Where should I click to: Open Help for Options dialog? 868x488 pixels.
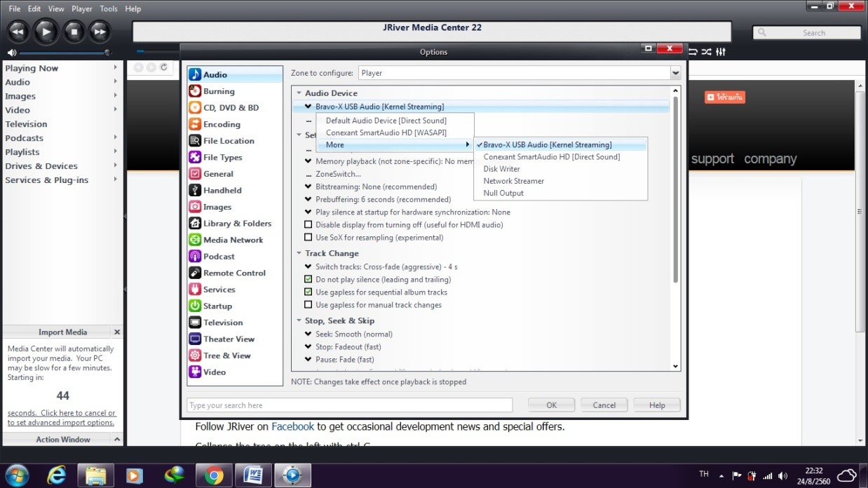(x=657, y=405)
